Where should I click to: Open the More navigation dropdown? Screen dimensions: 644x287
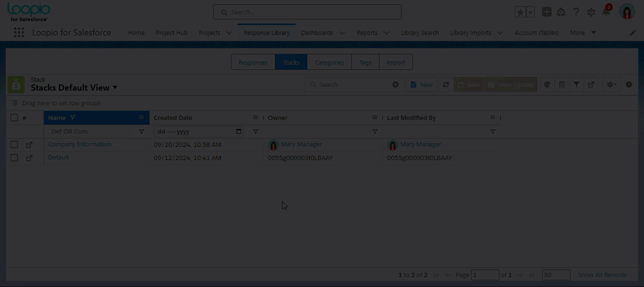coord(583,33)
